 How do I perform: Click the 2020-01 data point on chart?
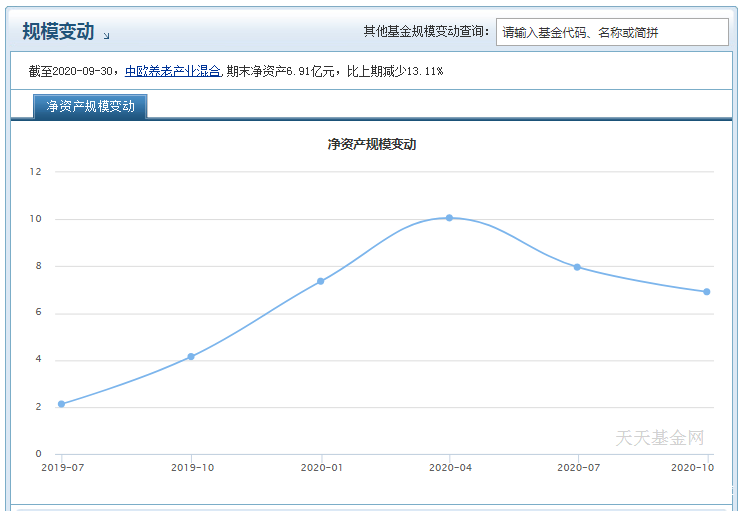click(321, 281)
